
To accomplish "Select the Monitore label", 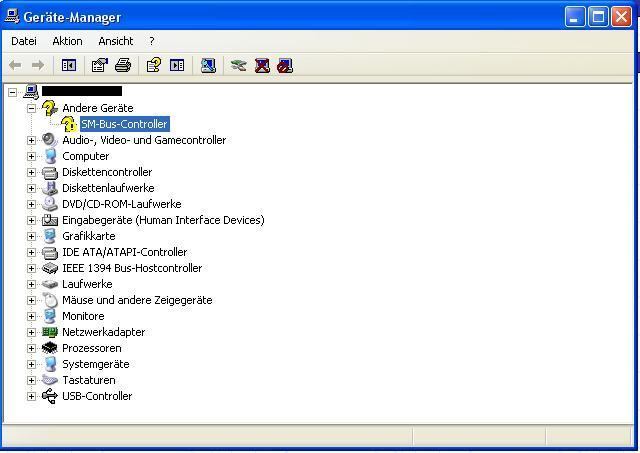I will click(x=83, y=316).
